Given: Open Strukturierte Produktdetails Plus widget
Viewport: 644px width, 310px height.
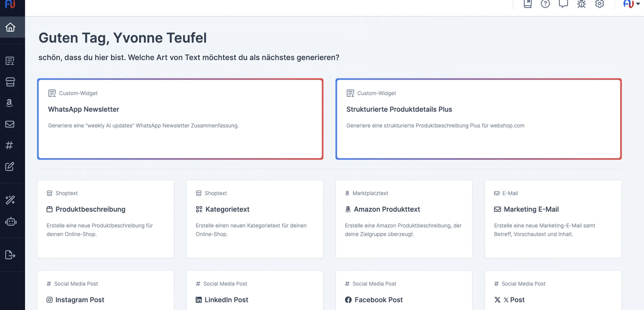Looking at the screenshot, I should 478,119.
